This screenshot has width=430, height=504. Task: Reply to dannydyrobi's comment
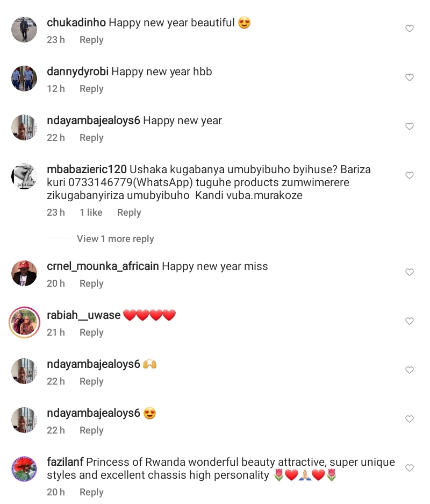(x=91, y=89)
